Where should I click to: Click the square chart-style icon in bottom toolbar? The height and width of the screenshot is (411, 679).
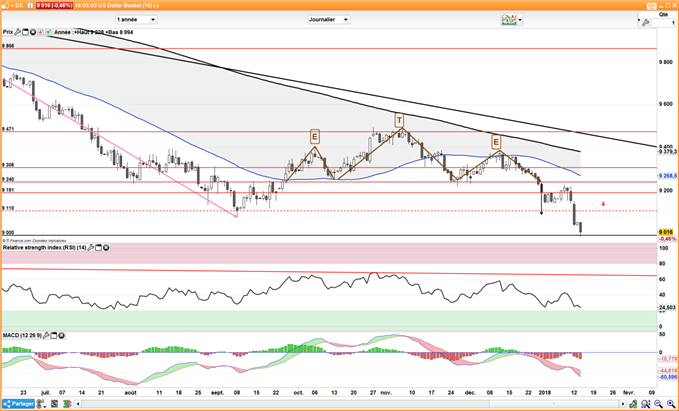(x=54, y=404)
